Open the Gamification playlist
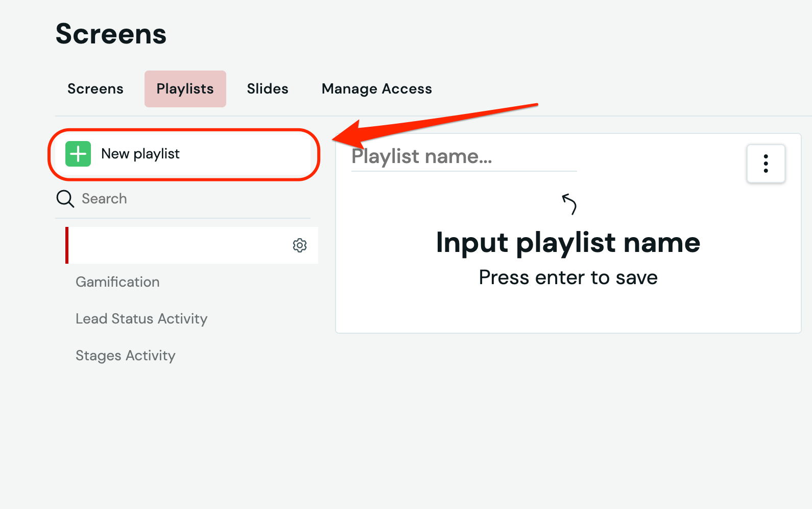This screenshot has width=812, height=509. click(x=117, y=282)
